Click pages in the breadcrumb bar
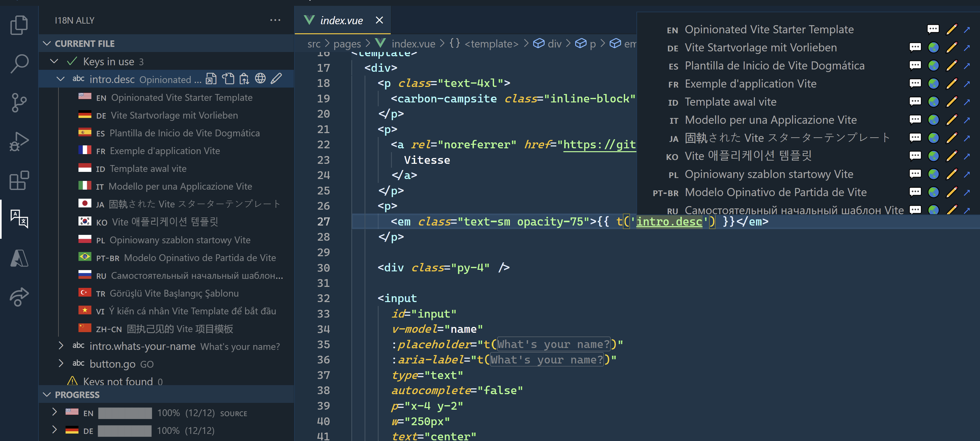Viewport: 980px width, 441px height. click(x=346, y=43)
